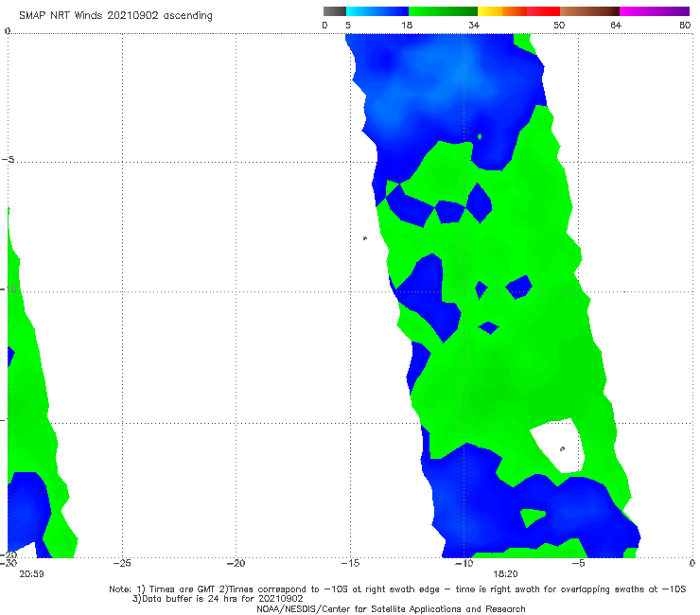Click the longitude axis label -20
This screenshot has height=615, width=700.
[236, 563]
